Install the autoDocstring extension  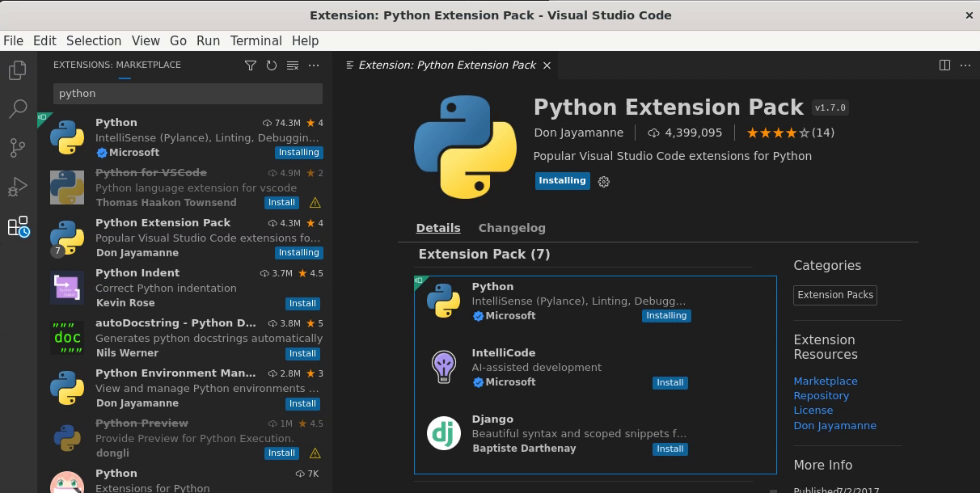tap(302, 354)
